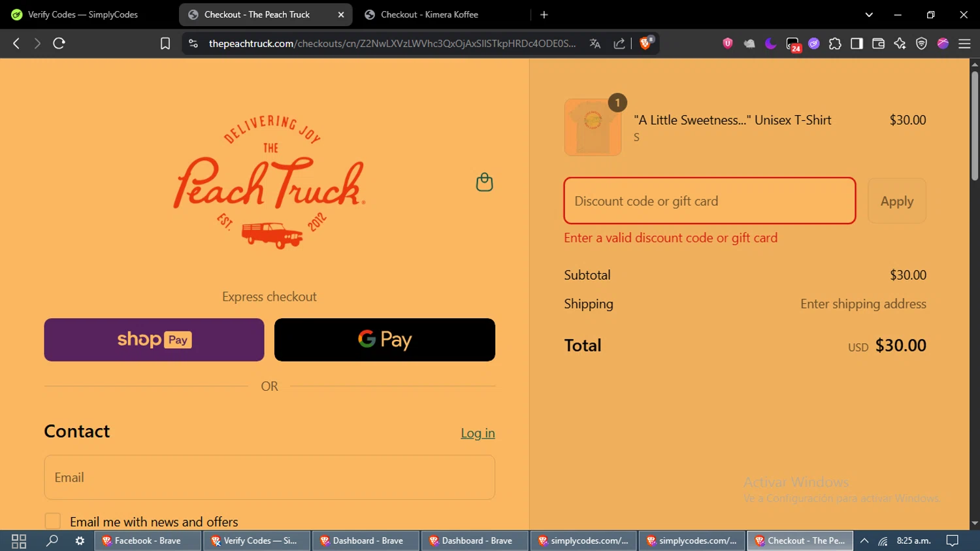Open the notification center icon
980x551 pixels.
pyautogui.click(x=953, y=541)
